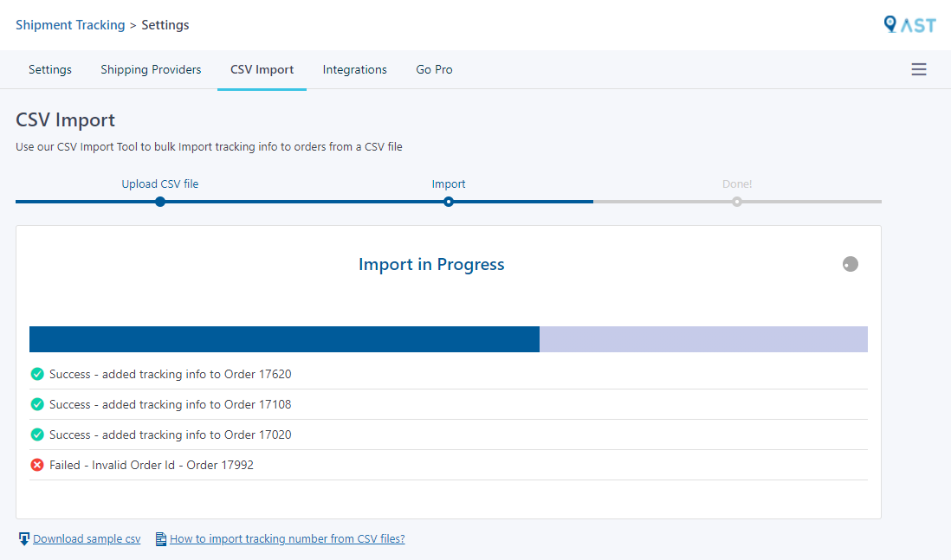Click the download icon before Download sample csv
Screen dimensions: 951x560
point(23,537)
